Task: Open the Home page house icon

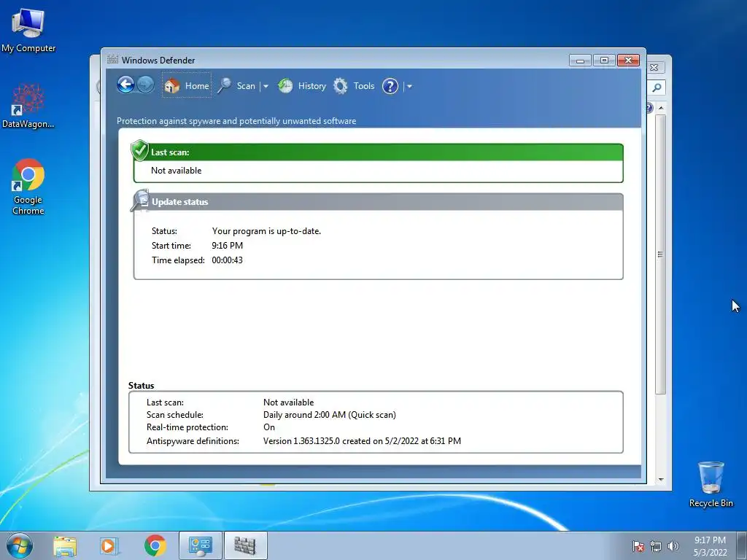Action: coord(172,86)
